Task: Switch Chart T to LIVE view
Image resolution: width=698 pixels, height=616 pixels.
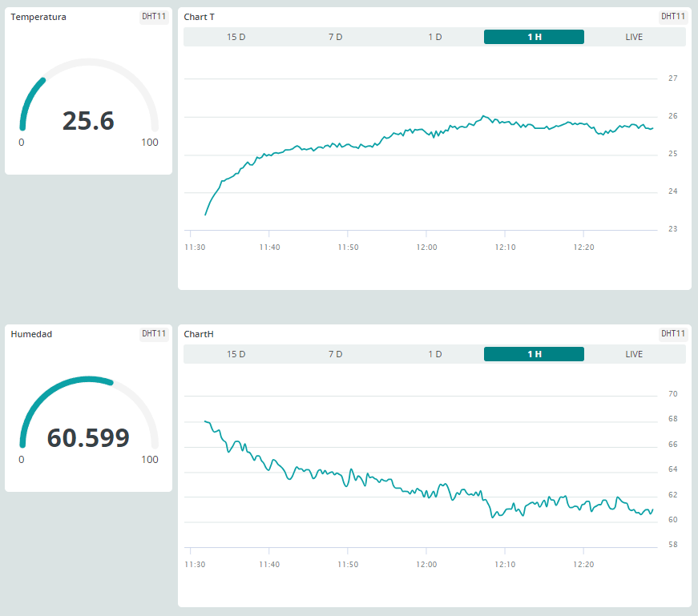Action: [634, 37]
